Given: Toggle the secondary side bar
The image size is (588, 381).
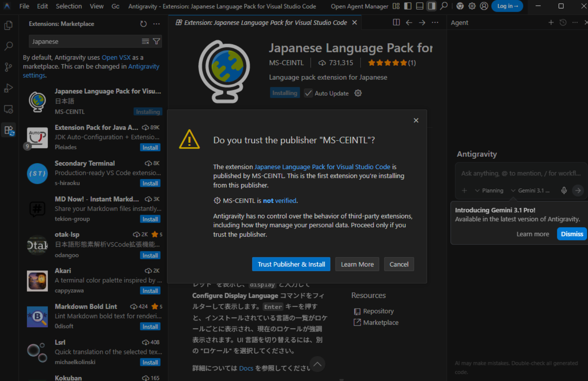Looking at the screenshot, I should pos(431,6).
